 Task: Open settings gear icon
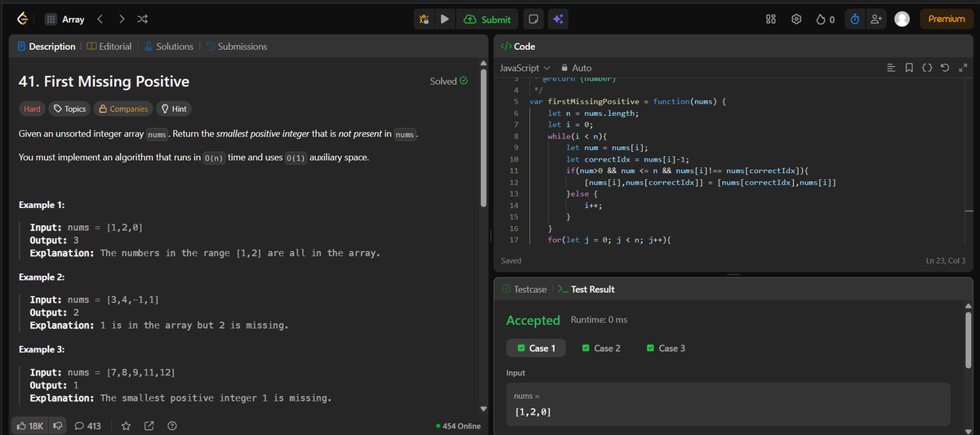(x=797, y=19)
